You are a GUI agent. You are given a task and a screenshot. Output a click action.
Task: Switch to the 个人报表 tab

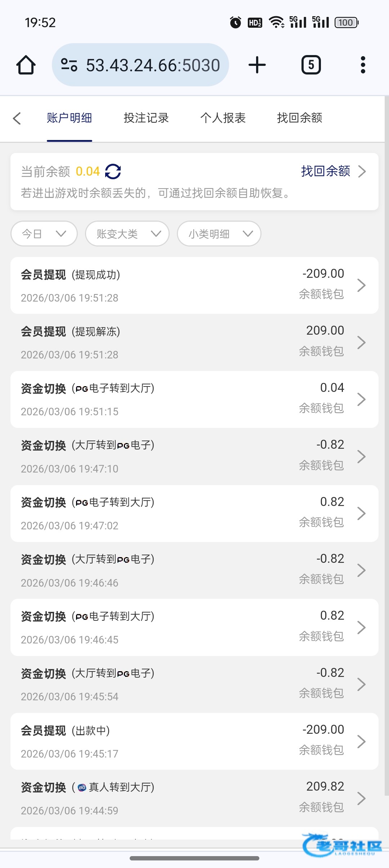pyautogui.click(x=223, y=118)
